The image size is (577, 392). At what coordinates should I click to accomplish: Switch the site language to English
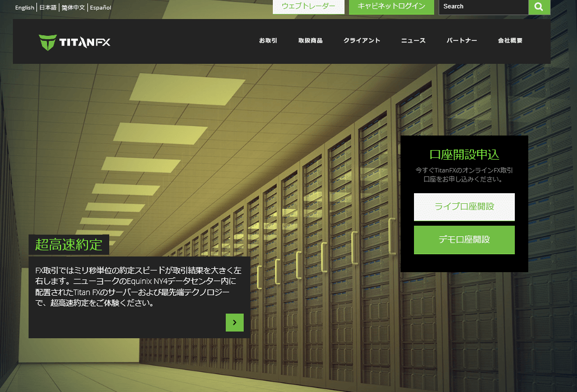point(25,7)
